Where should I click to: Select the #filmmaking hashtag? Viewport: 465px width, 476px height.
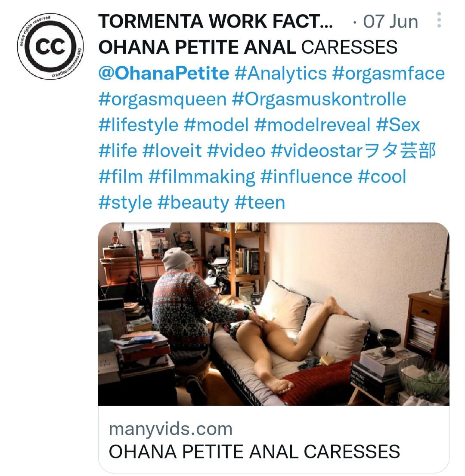click(201, 177)
